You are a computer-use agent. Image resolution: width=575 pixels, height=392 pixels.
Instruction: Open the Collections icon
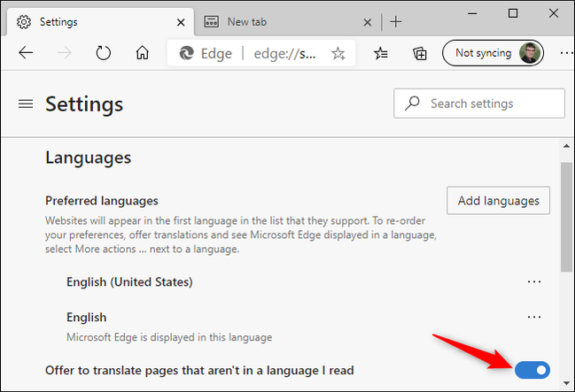[x=420, y=53]
